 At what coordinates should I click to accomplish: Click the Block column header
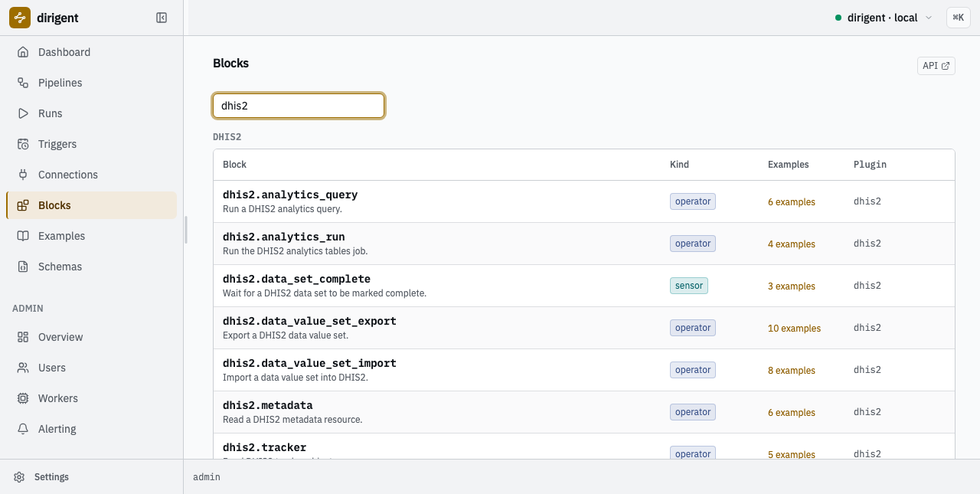234,165
